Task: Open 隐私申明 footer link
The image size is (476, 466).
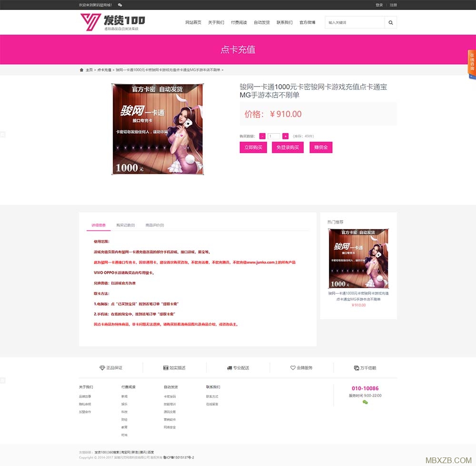Action: [x=85, y=404]
